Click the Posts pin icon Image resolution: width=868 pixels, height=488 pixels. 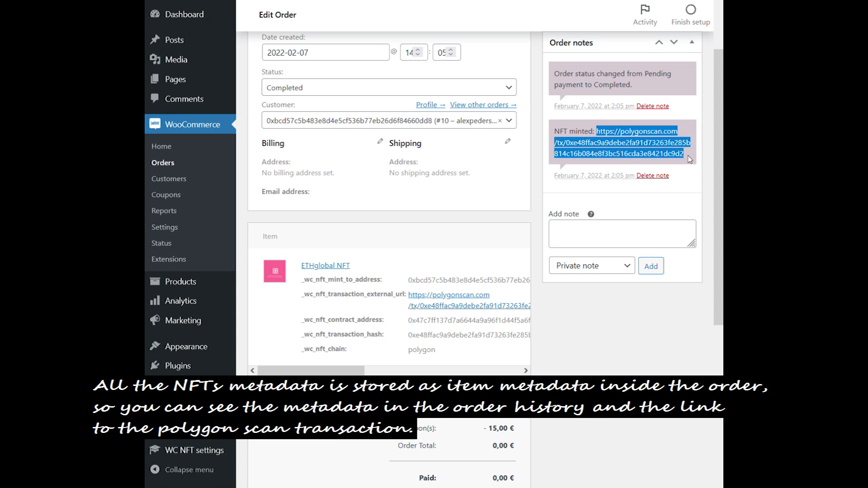[x=155, y=39]
